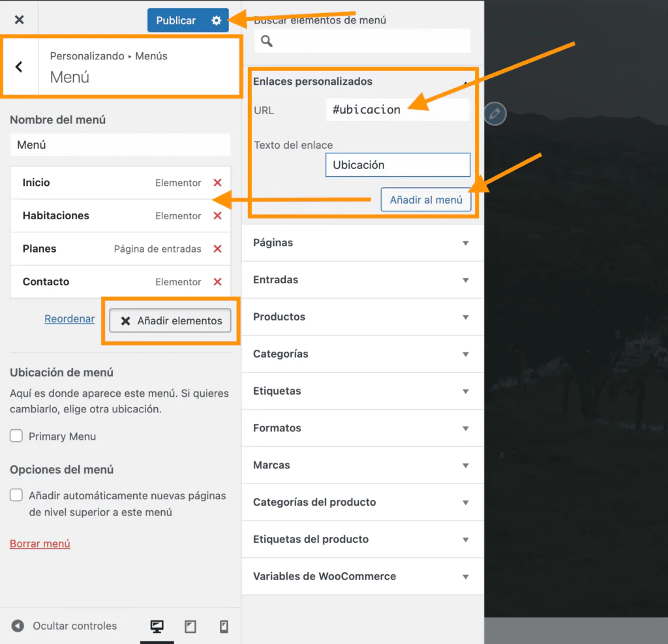
Task: Go back using the left chevron arrow
Action: point(19,67)
